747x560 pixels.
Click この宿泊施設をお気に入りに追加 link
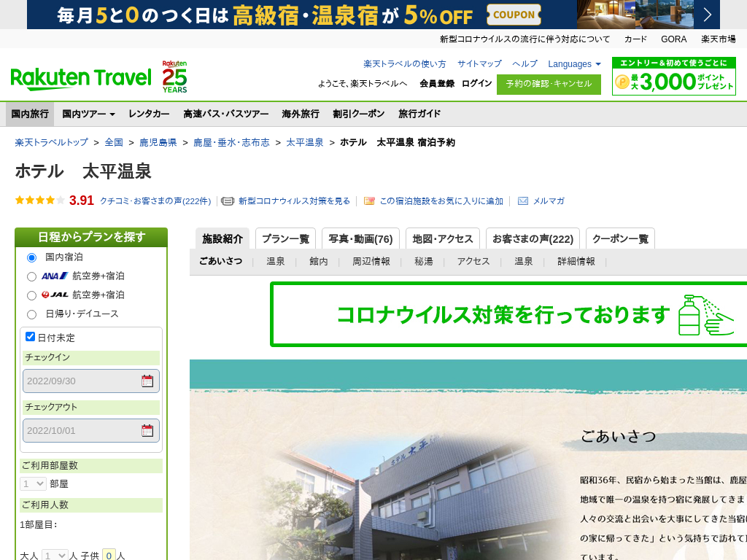(x=441, y=201)
